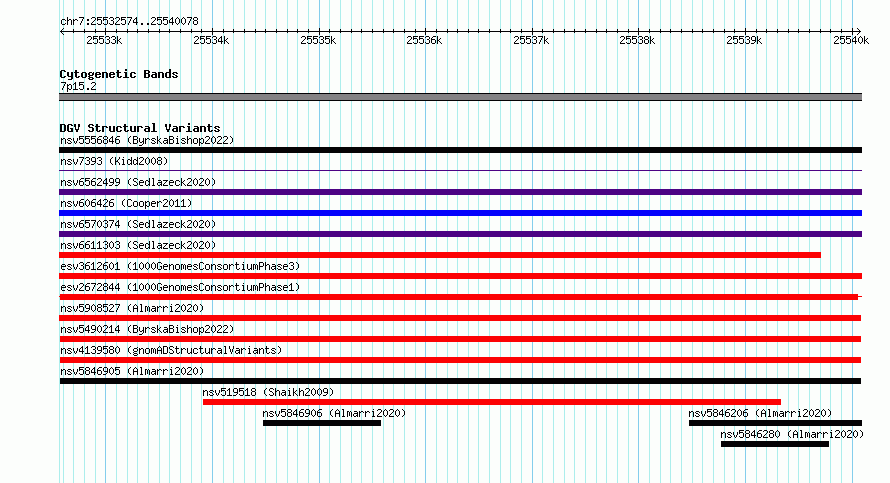Image resolution: width=890 pixels, height=483 pixels.
Task: Click the 25533k ruler tick label
Action: pyautogui.click(x=104, y=40)
